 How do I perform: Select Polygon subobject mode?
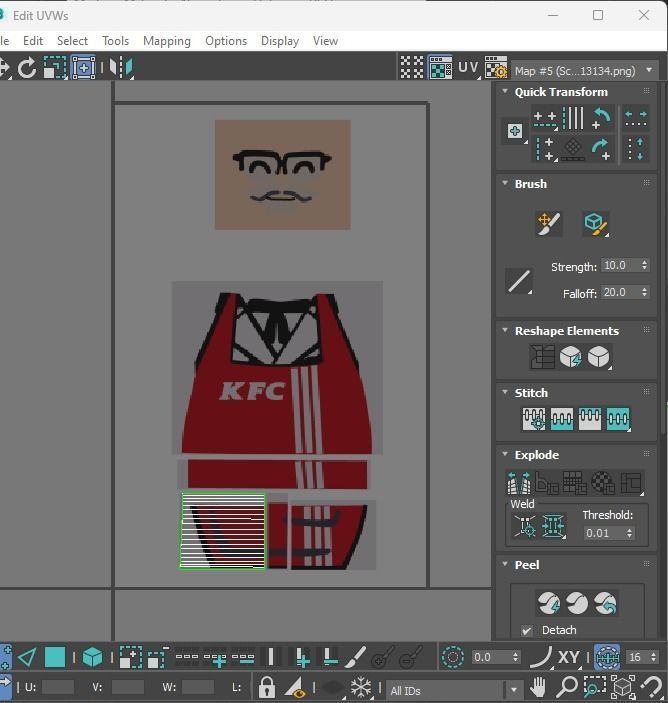point(55,658)
